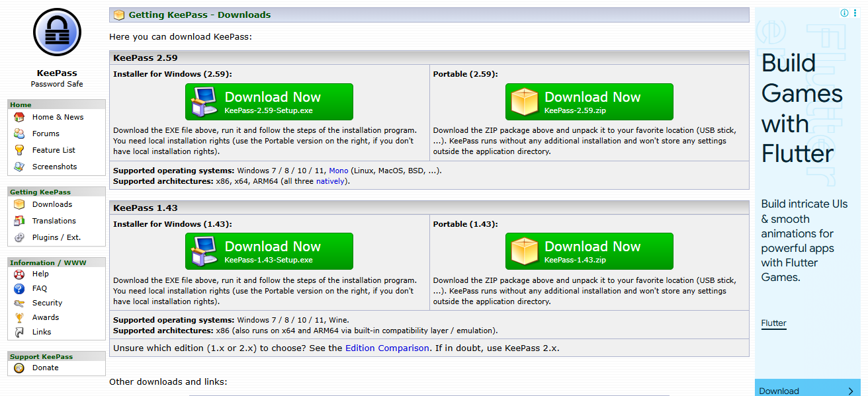Click the 'Installer for Windows (2.59):' label

[173, 74]
